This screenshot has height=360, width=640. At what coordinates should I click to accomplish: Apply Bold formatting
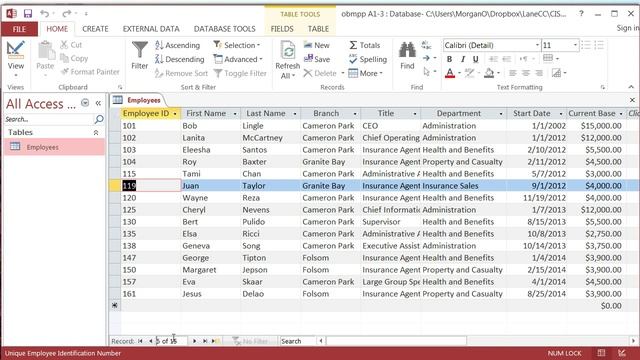pyautogui.click(x=449, y=59)
